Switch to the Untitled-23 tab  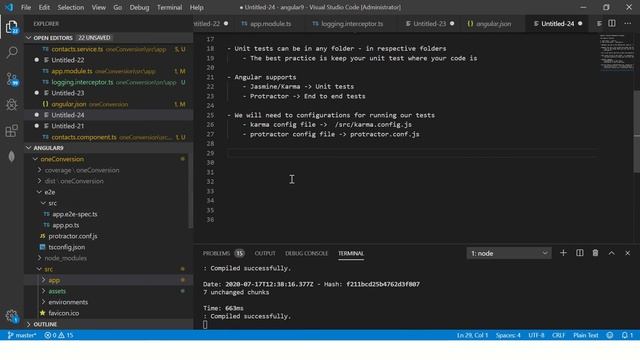pyautogui.click(x=430, y=24)
